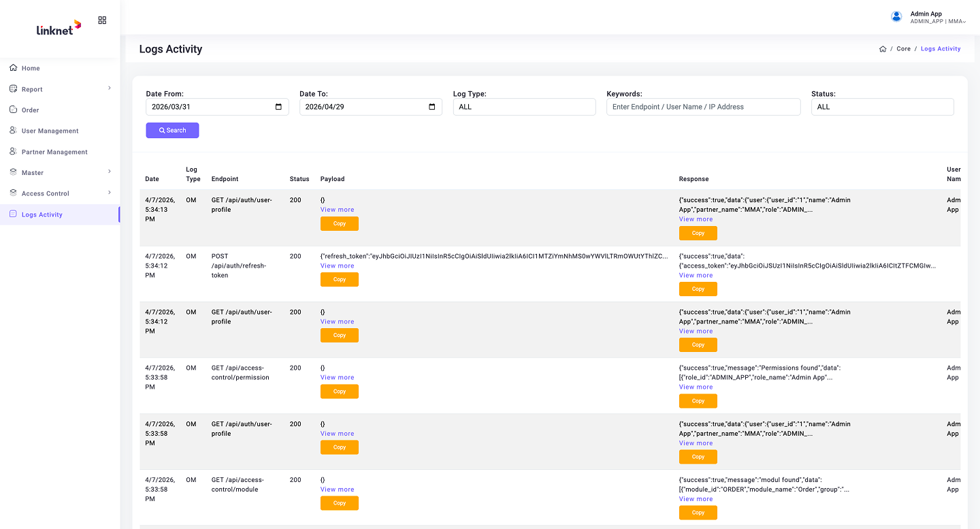Click the user avatar icon
The image size is (980, 529).
point(897,16)
